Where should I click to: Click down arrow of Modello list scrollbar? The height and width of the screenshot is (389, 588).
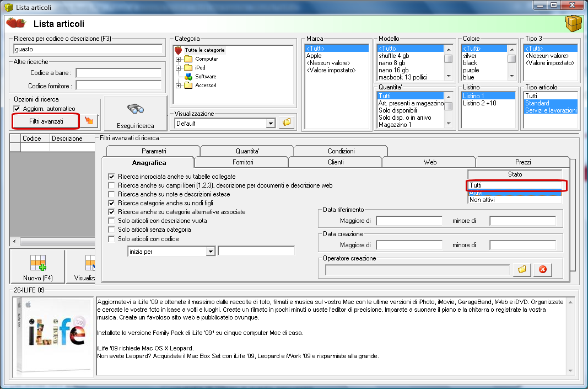[x=449, y=76]
